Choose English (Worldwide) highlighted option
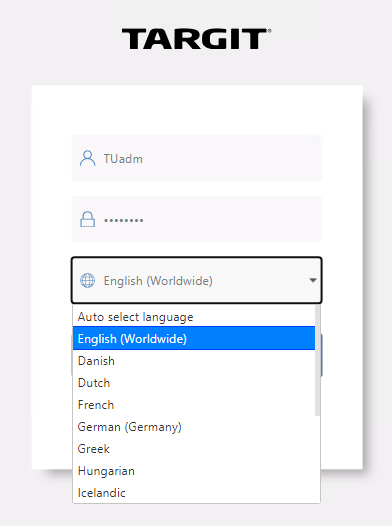392x526 pixels. pos(194,338)
